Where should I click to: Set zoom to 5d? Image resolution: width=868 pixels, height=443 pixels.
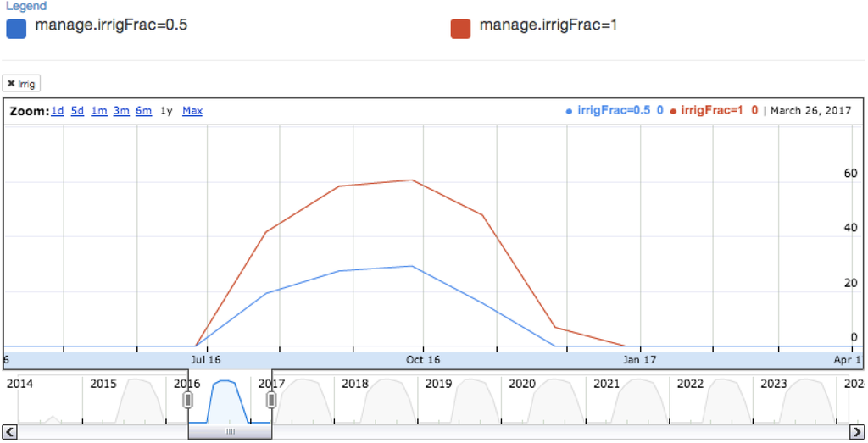click(x=77, y=111)
